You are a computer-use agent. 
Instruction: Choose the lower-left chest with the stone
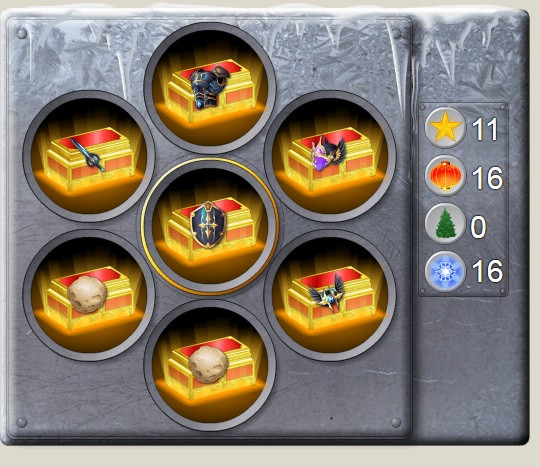click(x=89, y=295)
